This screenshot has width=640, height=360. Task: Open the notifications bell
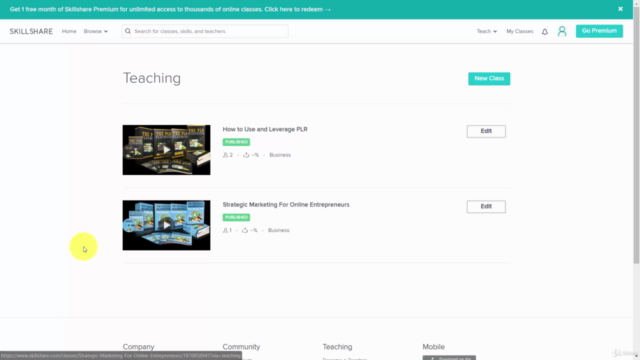544,31
